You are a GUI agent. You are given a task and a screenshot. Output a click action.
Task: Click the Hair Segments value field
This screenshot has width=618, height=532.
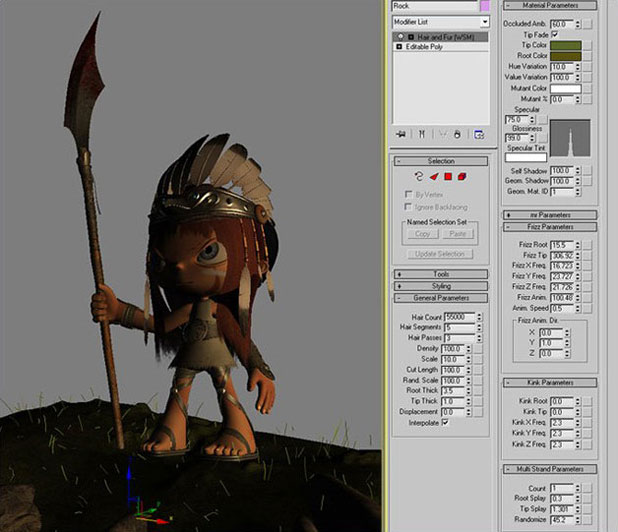[x=460, y=327]
